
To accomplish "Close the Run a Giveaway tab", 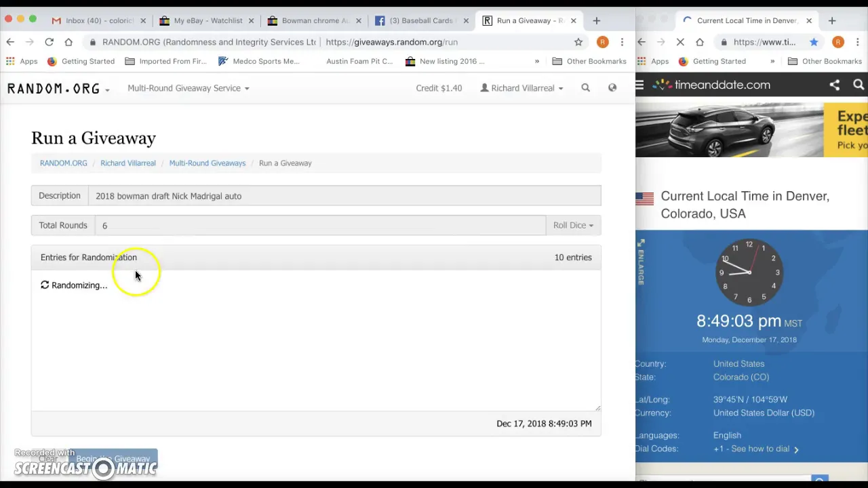I will (574, 20).
